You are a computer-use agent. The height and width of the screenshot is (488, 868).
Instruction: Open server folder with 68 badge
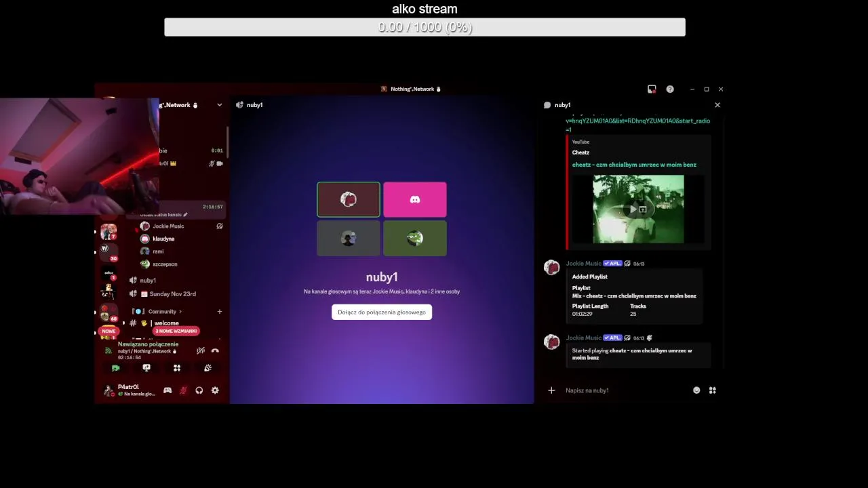coord(108,314)
